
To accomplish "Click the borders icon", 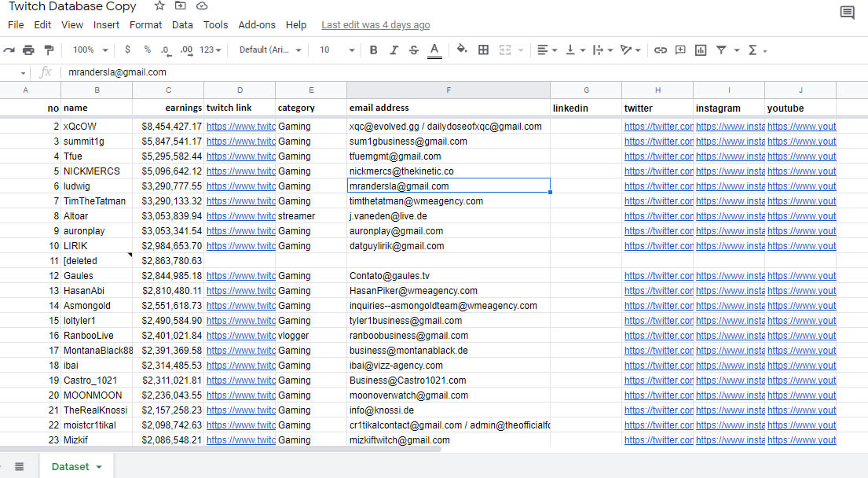I will coord(483,50).
